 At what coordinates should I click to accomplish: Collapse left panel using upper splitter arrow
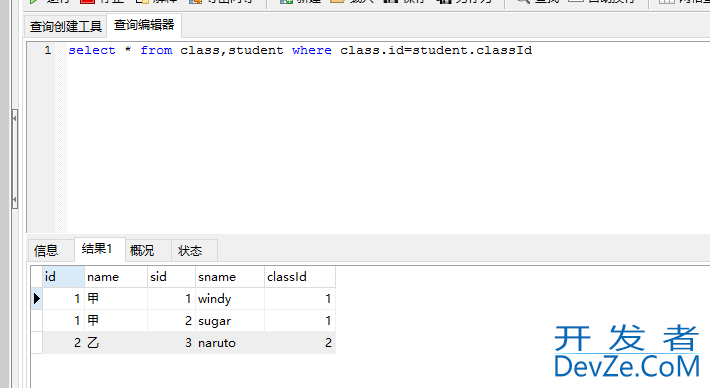tap(15, 119)
